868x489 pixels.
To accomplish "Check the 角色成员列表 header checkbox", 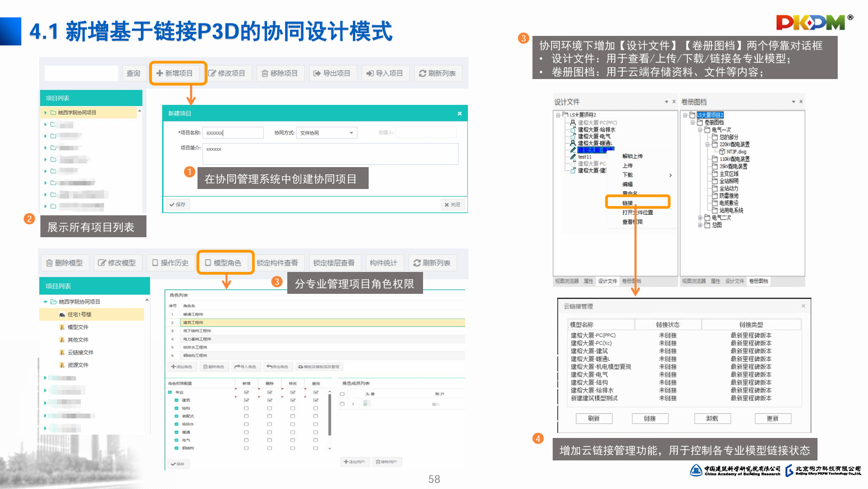I will 342,394.
